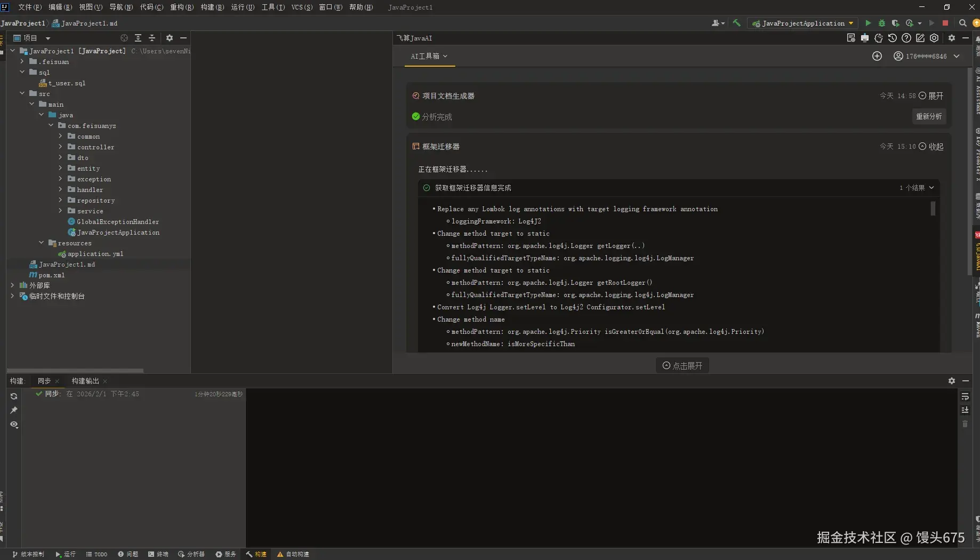980x560 pixels.
Task: Click the JavaAI smart brain icon
Action: pyautogui.click(x=878, y=38)
